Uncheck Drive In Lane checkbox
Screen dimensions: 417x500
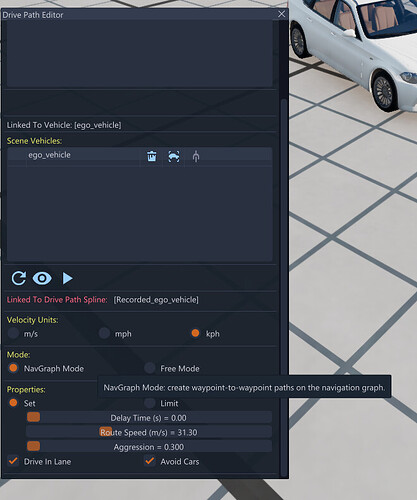13,461
